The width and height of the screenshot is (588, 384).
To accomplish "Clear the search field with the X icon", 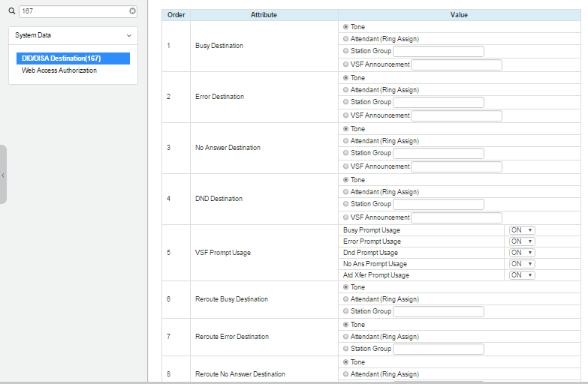I will tap(133, 11).
